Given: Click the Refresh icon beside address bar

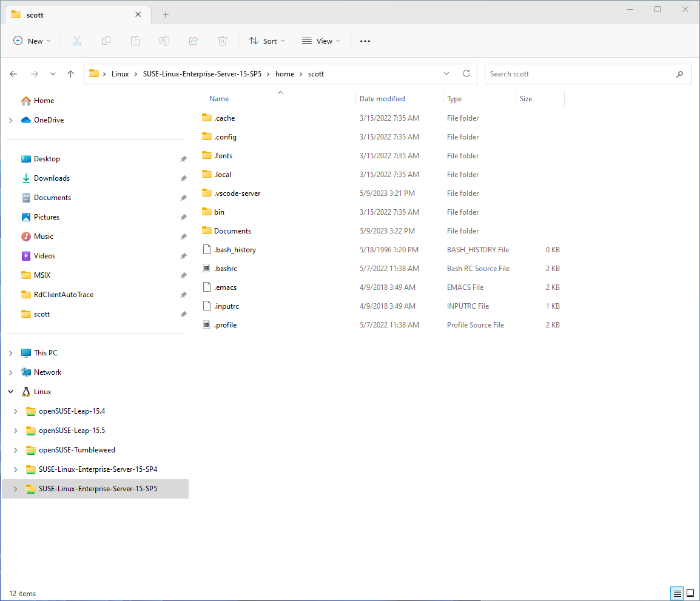Looking at the screenshot, I should click(466, 73).
